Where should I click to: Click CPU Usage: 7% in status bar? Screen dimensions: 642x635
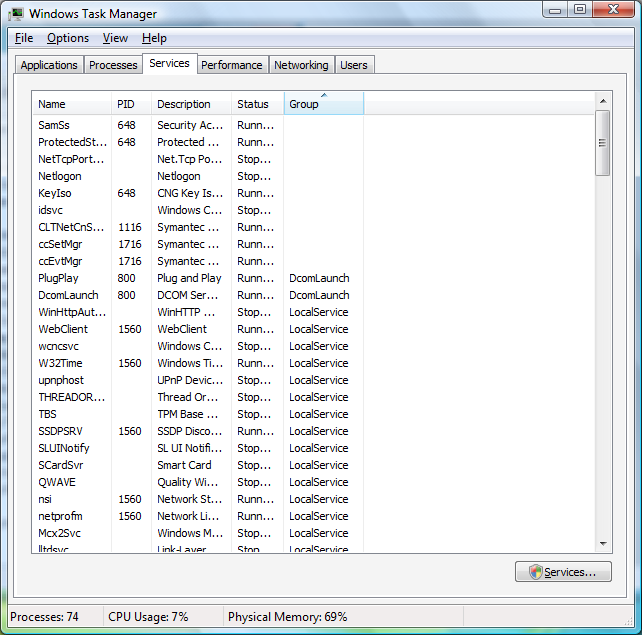tap(148, 617)
